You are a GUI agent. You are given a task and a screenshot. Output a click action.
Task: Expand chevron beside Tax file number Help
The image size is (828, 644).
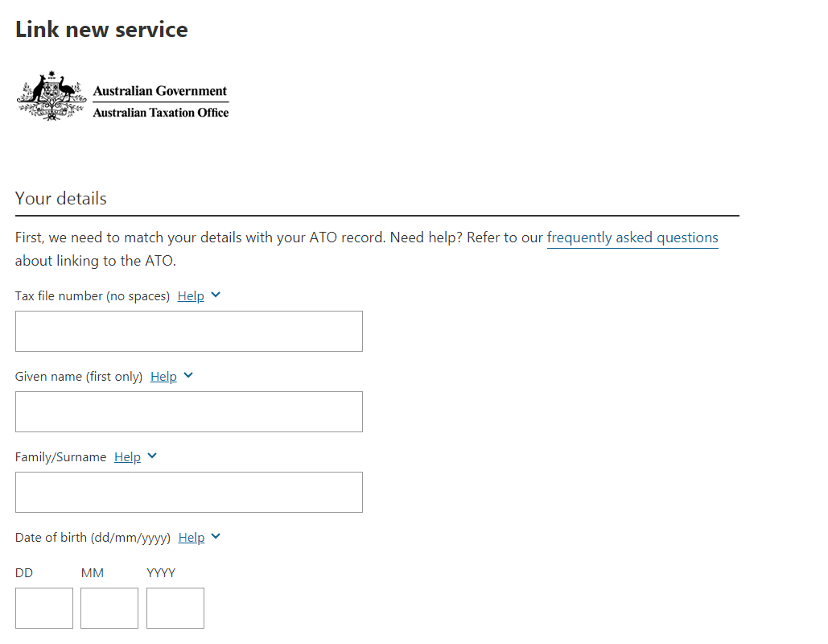coord(216,295)
